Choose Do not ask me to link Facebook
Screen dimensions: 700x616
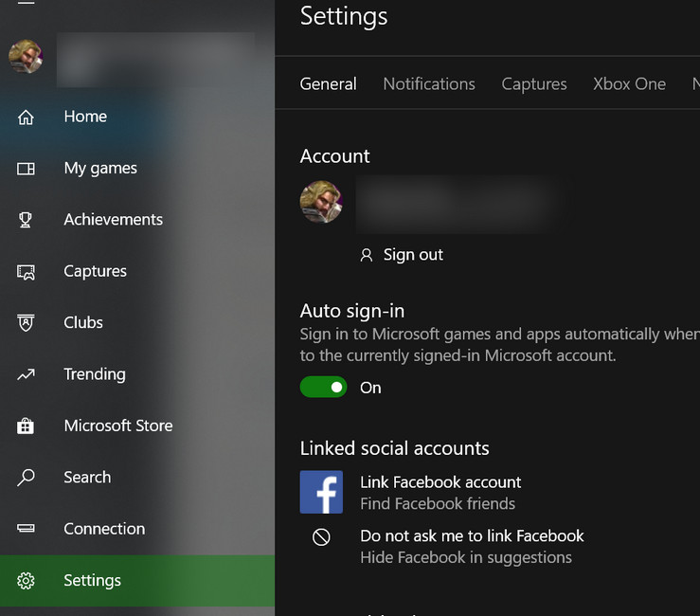(x=472, y=535)
